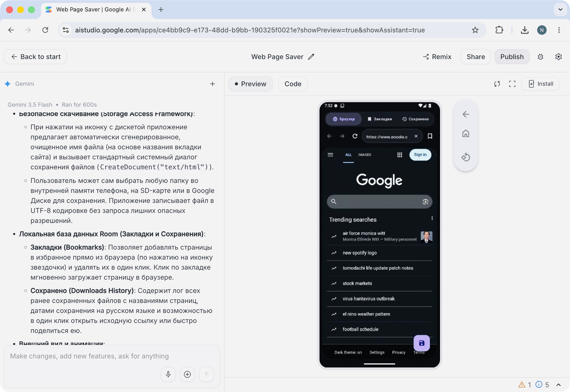This screenshot has height=392, width=570.
Task: Tap the floating save disk button
Action: (x=421, y=343)
